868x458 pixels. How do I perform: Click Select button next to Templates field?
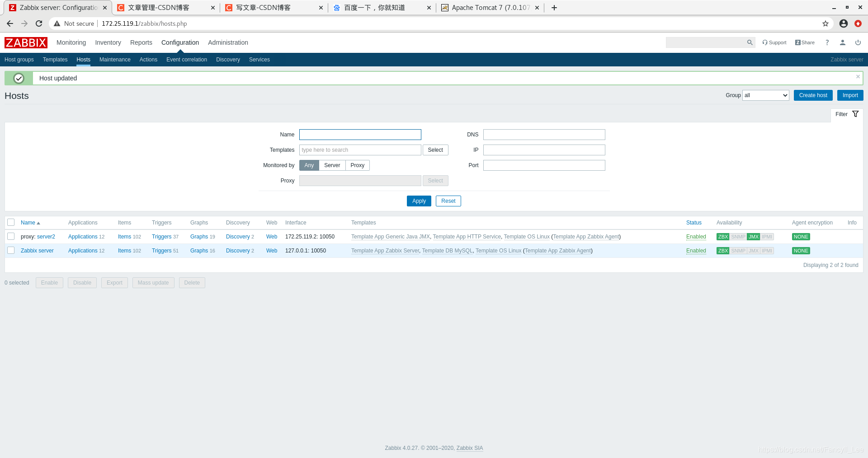pos(435,150)
